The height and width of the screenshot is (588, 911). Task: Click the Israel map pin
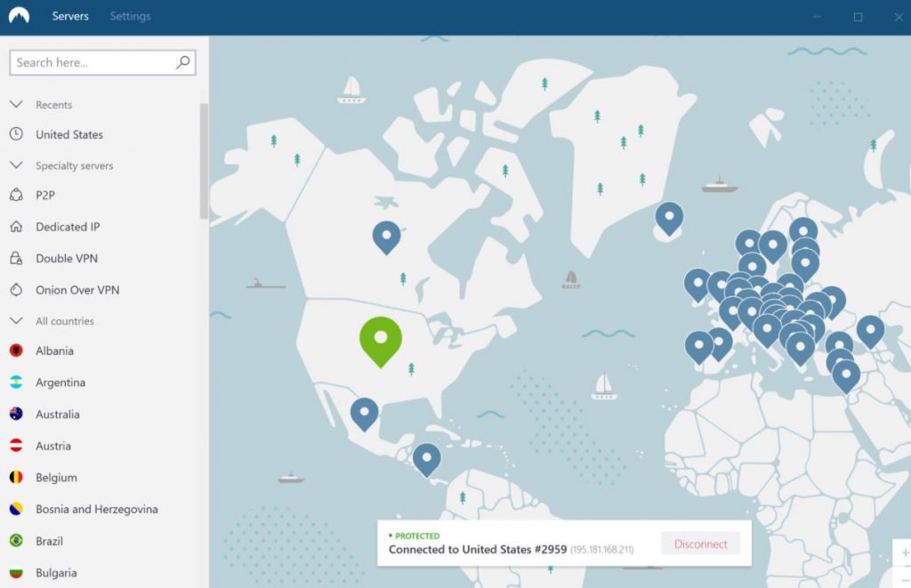coord(847,376)
